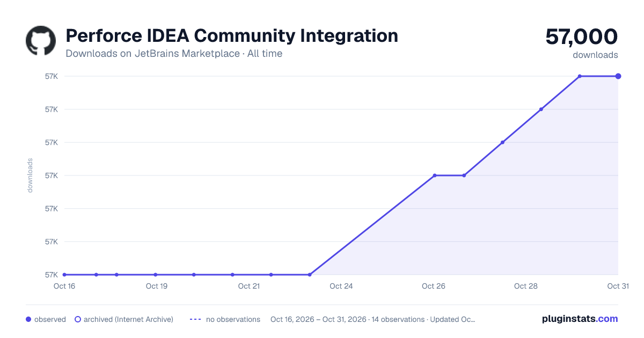Click the Downloads on JetBrains Marketplace subtitle
Image resolution: width=644 pixels, height=338 pixels.
174,54
